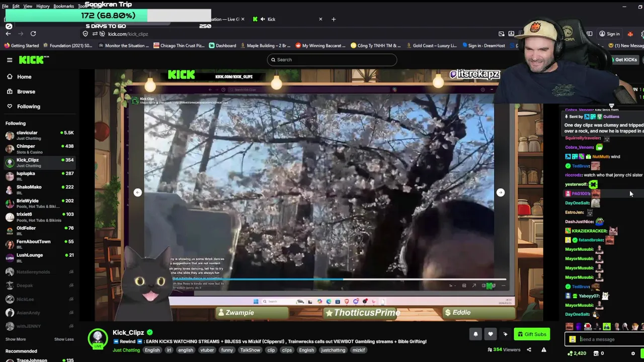Click the previous clip left arrow in video
This screenshot has height=362, width=644.
(137, 193)
